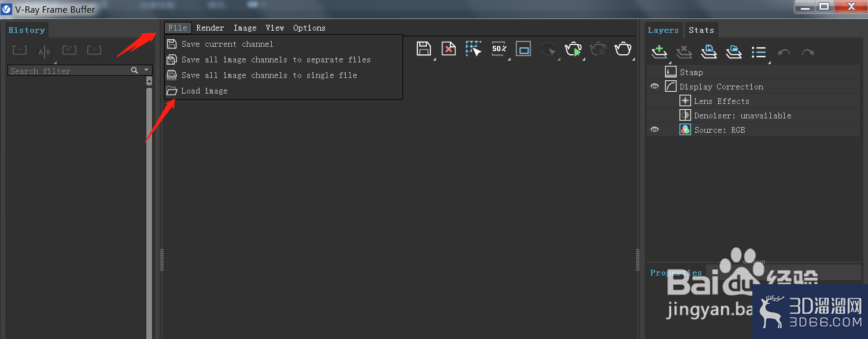Click the Lens Effects star icon
Image resolution: width=868 pixels, height=339 pixels.
coord(685,101)
